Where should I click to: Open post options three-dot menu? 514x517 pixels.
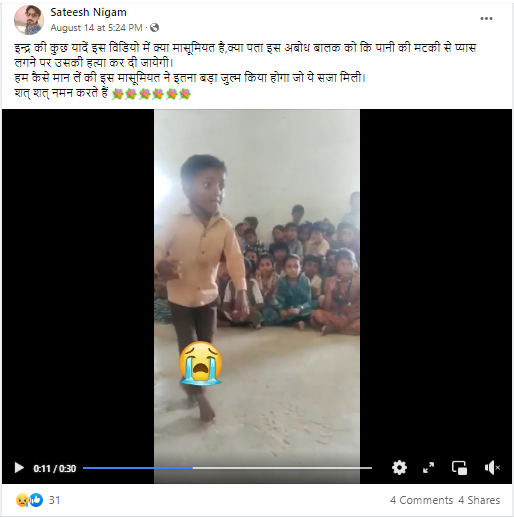pyautogui.click(x=486, y=19)
